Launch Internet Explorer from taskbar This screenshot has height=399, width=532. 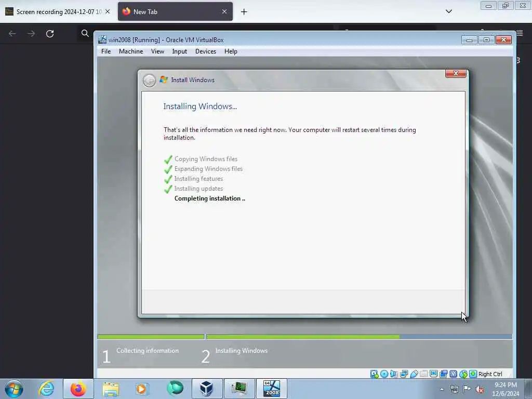pyautogui.click(x=46, y=389)
